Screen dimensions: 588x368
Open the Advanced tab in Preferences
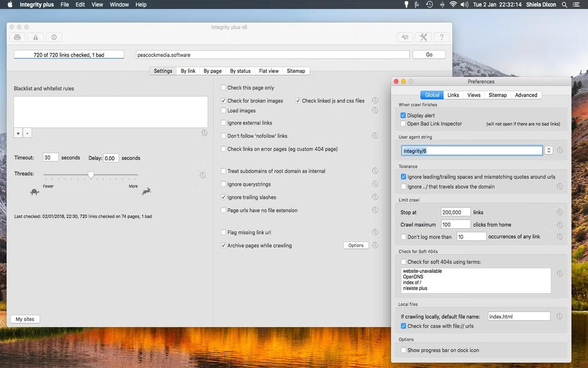pyautogui.click(x=526, y=95)
